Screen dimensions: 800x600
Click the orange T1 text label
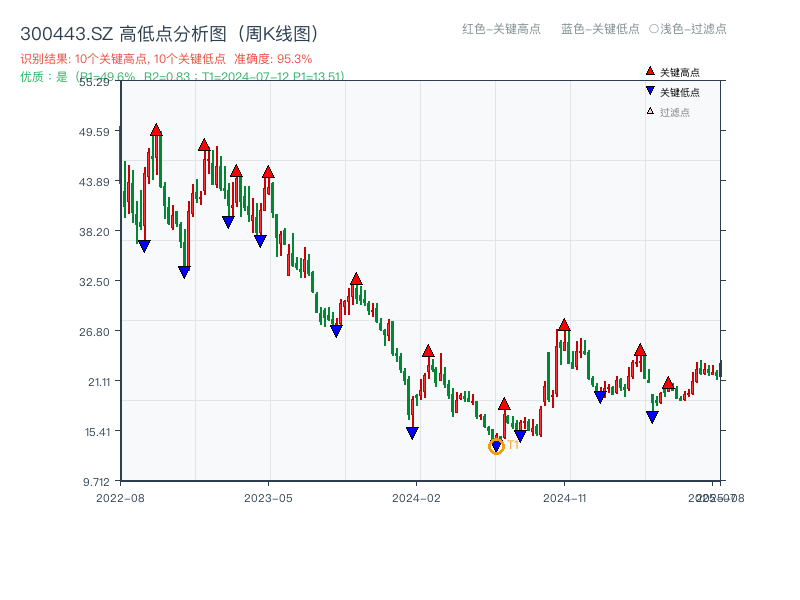513,445
